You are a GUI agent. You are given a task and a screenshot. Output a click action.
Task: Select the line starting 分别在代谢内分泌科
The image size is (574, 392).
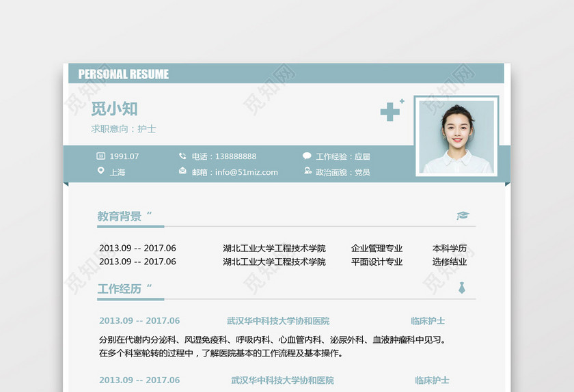tap(273, 339)
